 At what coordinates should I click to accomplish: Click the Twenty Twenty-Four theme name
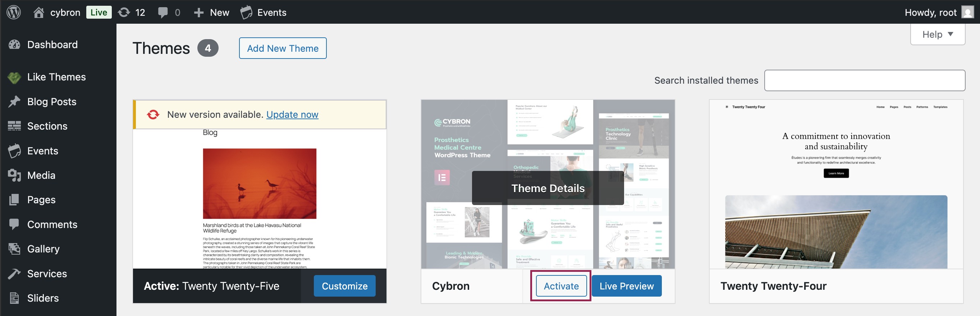coord(773,286)
